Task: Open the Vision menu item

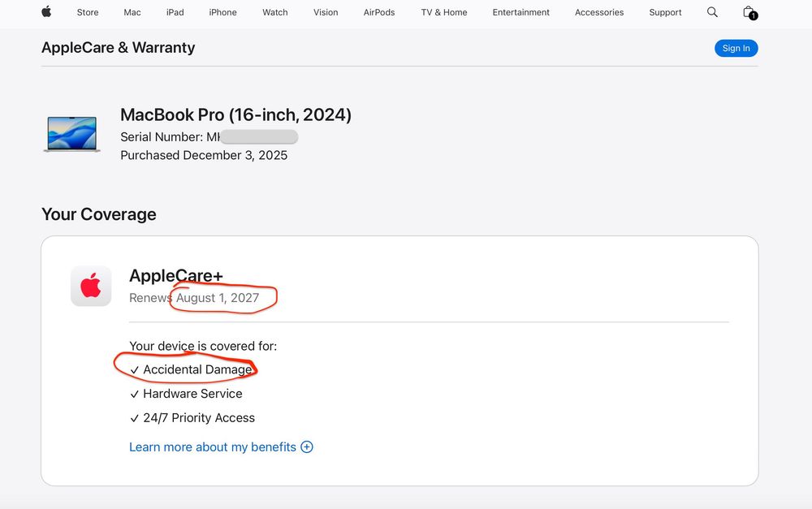Action: [x=326, y=12]
